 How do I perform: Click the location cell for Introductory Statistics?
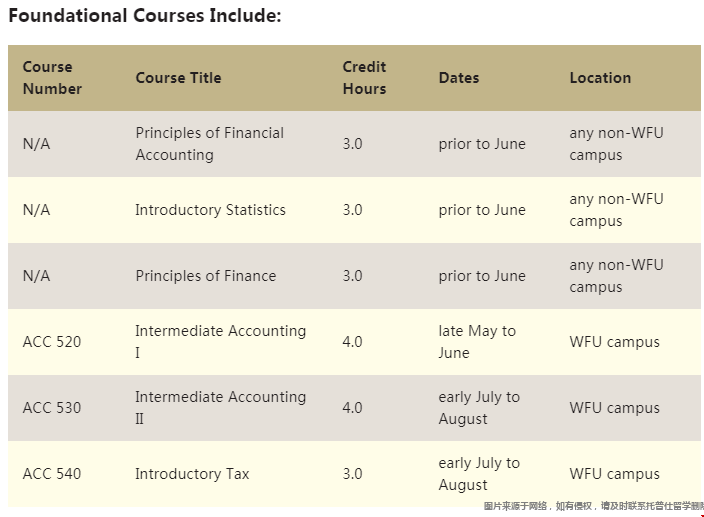(x=616, y=210)
